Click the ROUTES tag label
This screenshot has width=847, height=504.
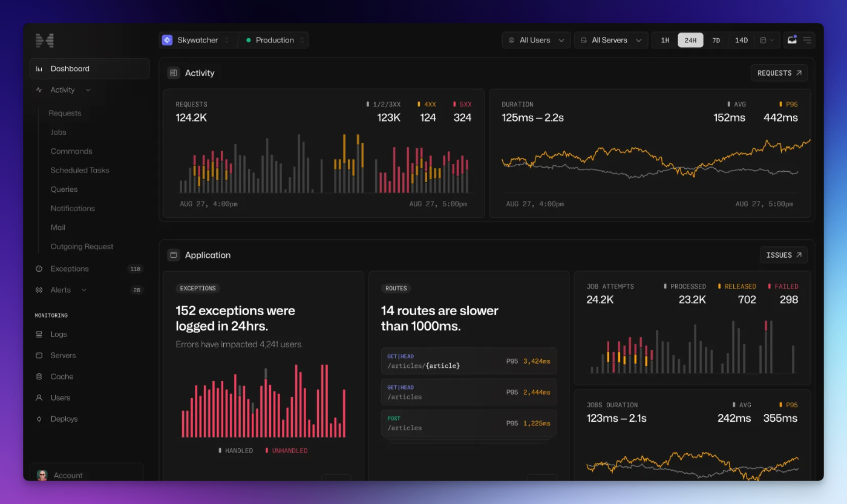coord(396,289)
